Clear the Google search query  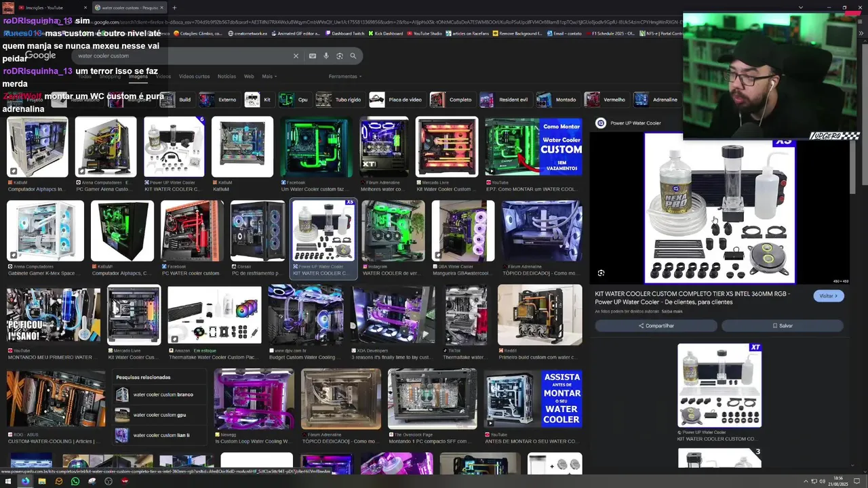pyautogui.click(x=296, y=56)
